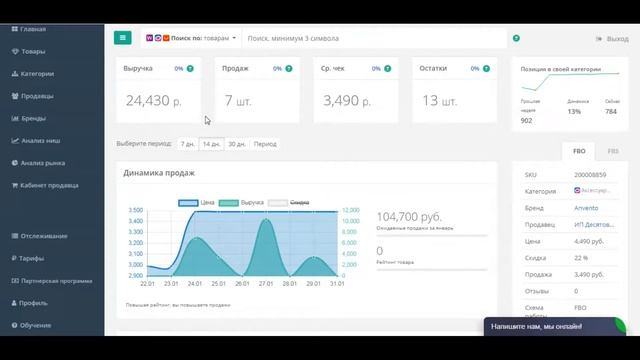The image size is (640, 360).
Task: Click info icon on Продаж card
Action: click(289, 69)
